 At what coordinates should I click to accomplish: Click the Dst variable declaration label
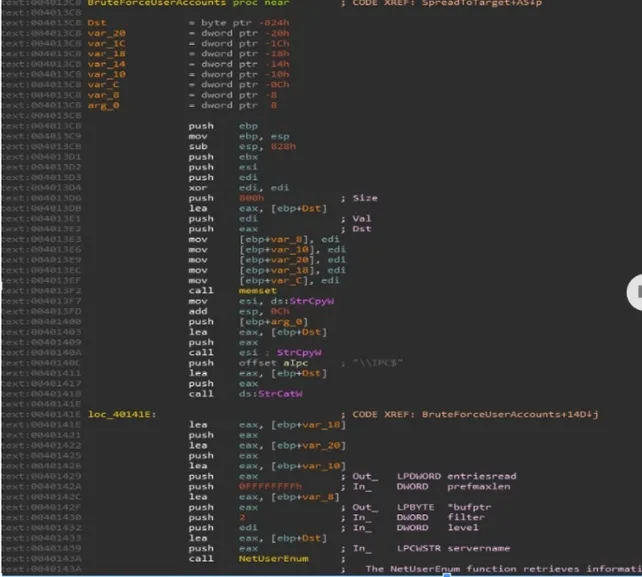(x=97, y=23)
